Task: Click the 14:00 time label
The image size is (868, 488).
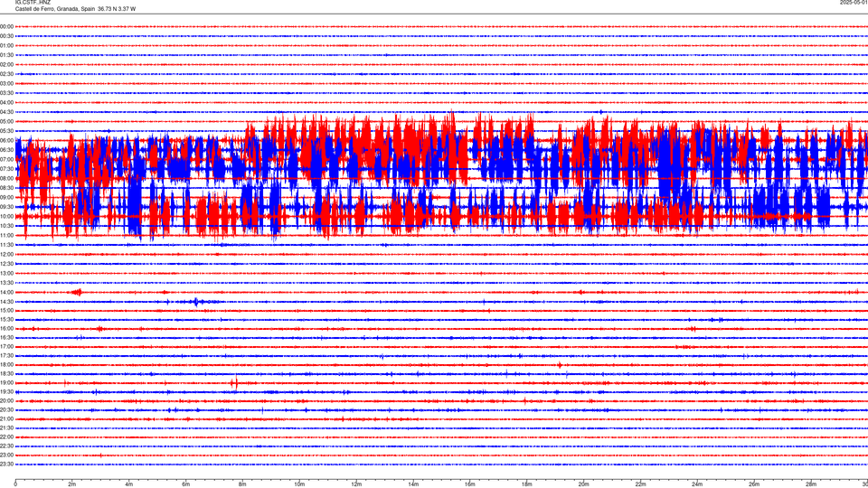Action: pos(6,292)
